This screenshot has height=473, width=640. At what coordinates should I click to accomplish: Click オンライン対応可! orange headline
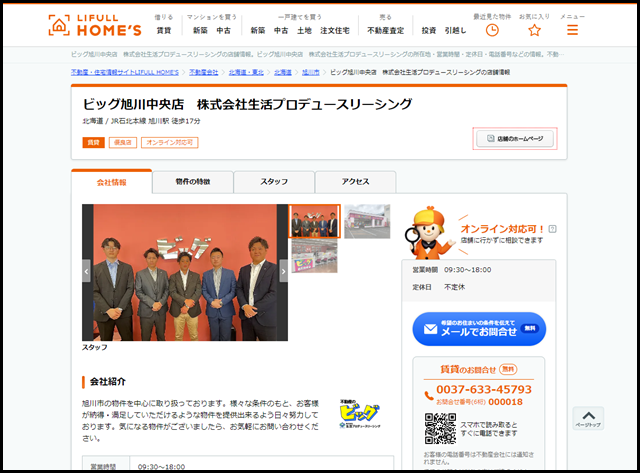(502, 229)
